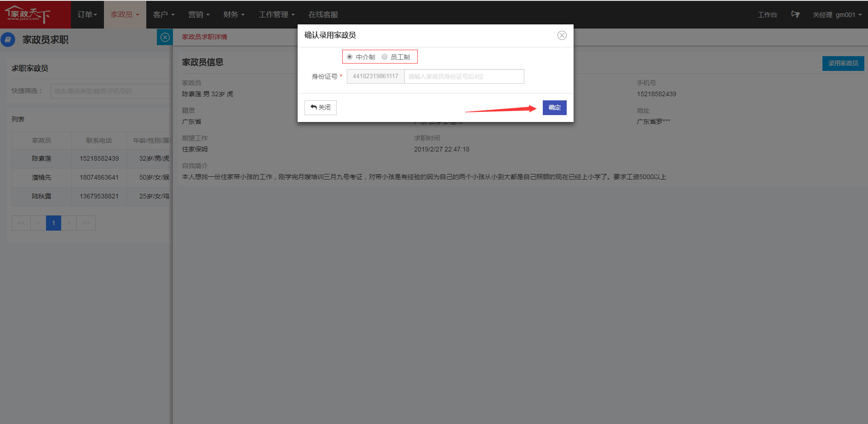Click phone number 13679538821
The image size is (868, 424).
coord(99,196)
